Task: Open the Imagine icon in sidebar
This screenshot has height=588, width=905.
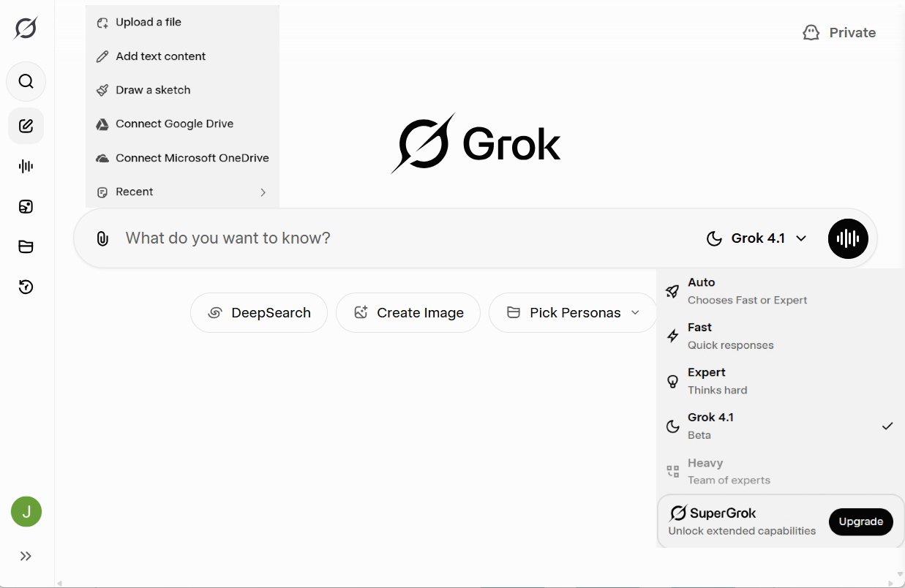Action: 26,206
